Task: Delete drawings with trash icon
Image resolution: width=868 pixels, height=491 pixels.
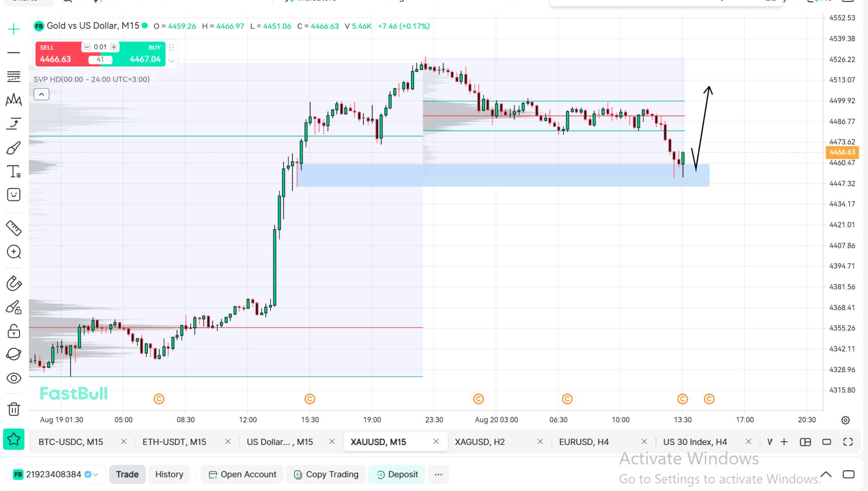Action: click(x=14, y=409)
